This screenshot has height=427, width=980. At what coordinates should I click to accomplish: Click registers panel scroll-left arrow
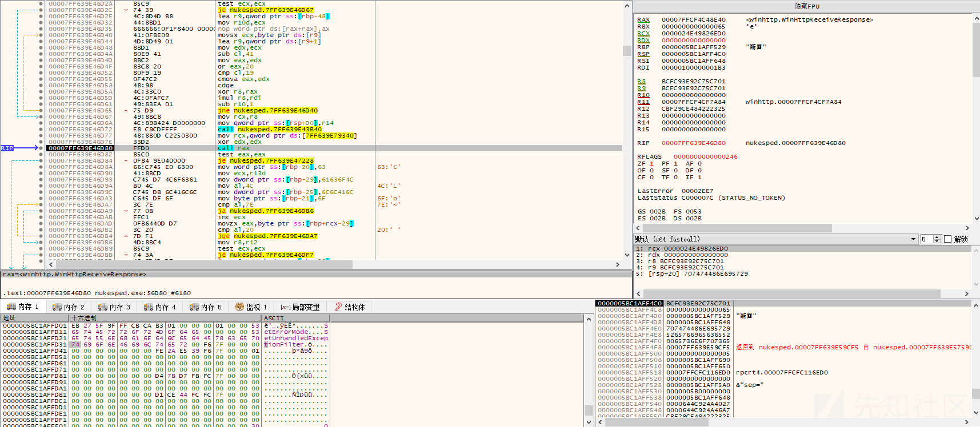tap(638, 228)
